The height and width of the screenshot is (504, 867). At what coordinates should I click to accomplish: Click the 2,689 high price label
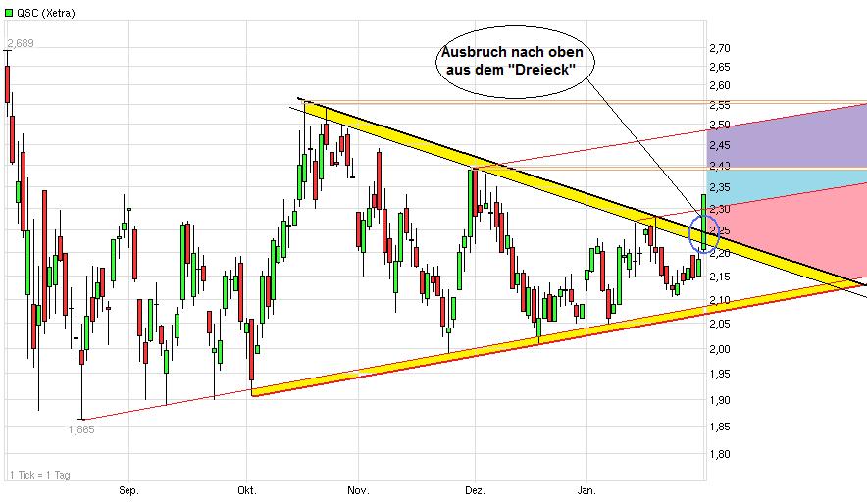(x=21, y=43)
